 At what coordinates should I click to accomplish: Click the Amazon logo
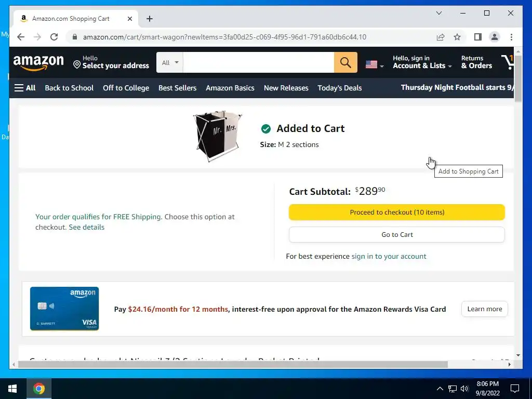(38, 62)
